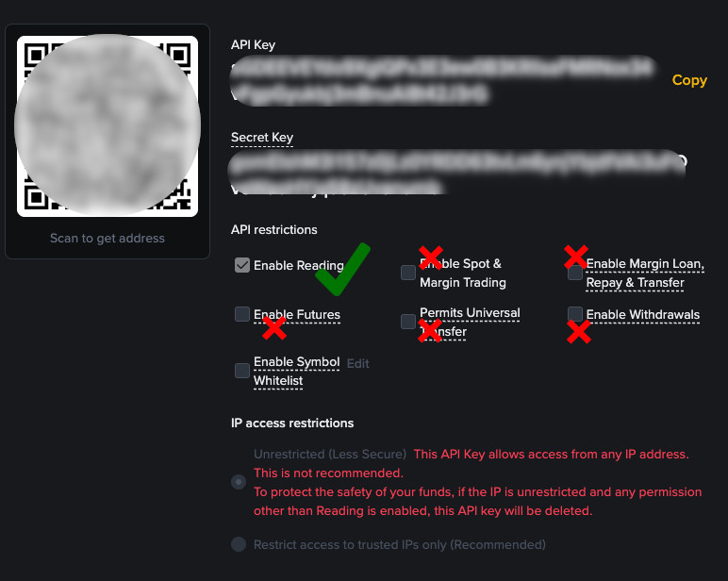Click the red X under Enable Withdrawals
This screenshot has height=581, width=728.
coord(579,332)
